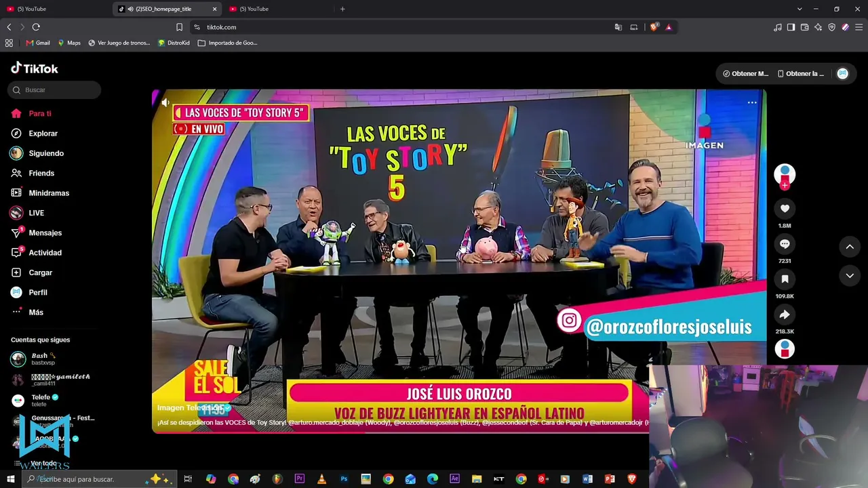The width and height of the screenshot is (868, 488).
Task: Open the DistroKid bookmark
Action: point(174,43)
